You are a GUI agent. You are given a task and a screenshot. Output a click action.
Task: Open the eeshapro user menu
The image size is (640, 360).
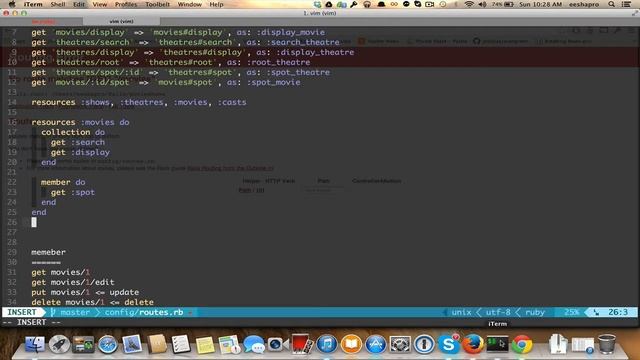tap(584, 4)
